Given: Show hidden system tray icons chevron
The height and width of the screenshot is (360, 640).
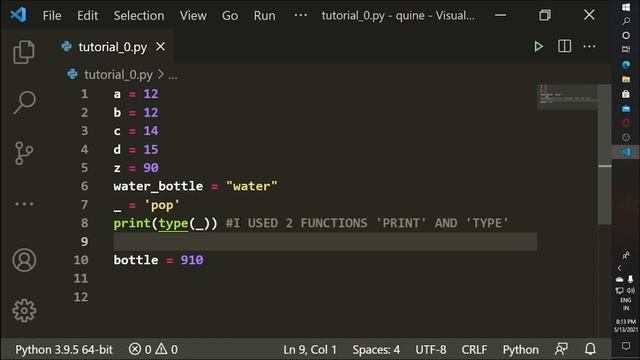Looking at the screenshot, I should tap(620, 268).
